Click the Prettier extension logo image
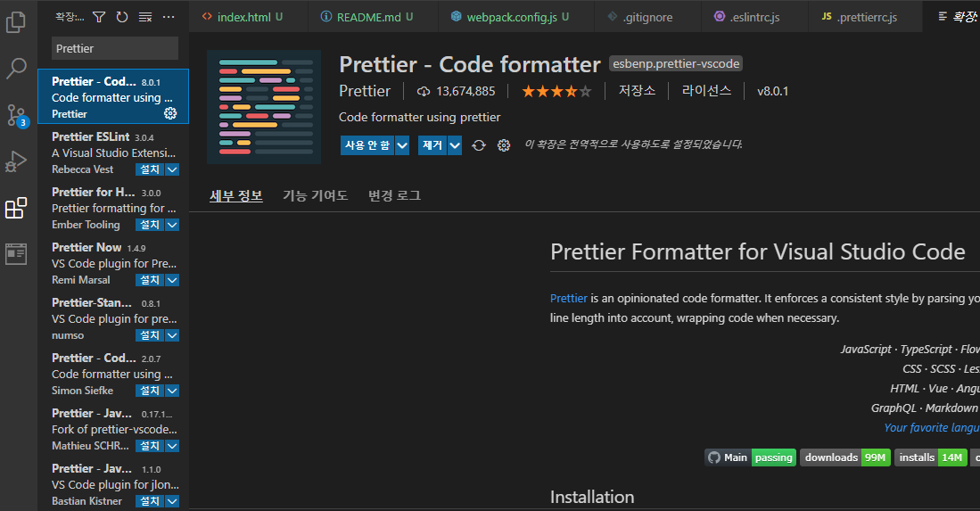This screenshot has height=511, width=980. pos(264,107)
